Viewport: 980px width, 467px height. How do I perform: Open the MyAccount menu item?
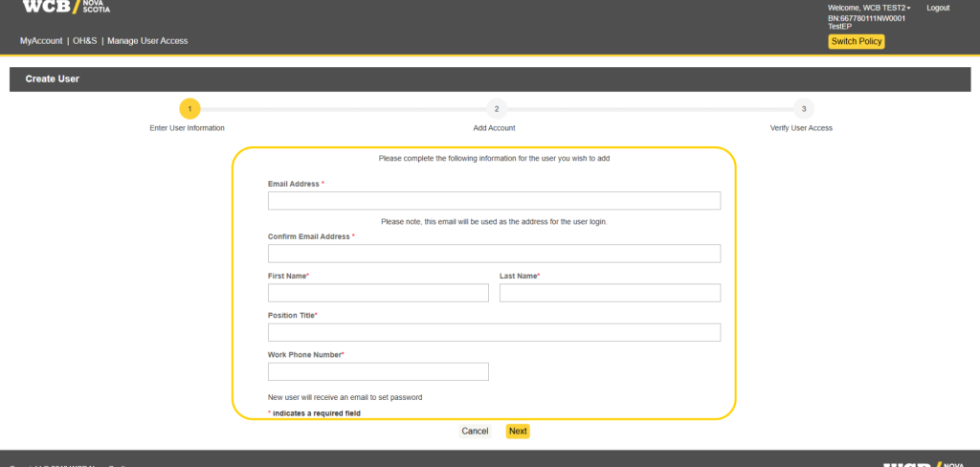click(x=41, y=40)
